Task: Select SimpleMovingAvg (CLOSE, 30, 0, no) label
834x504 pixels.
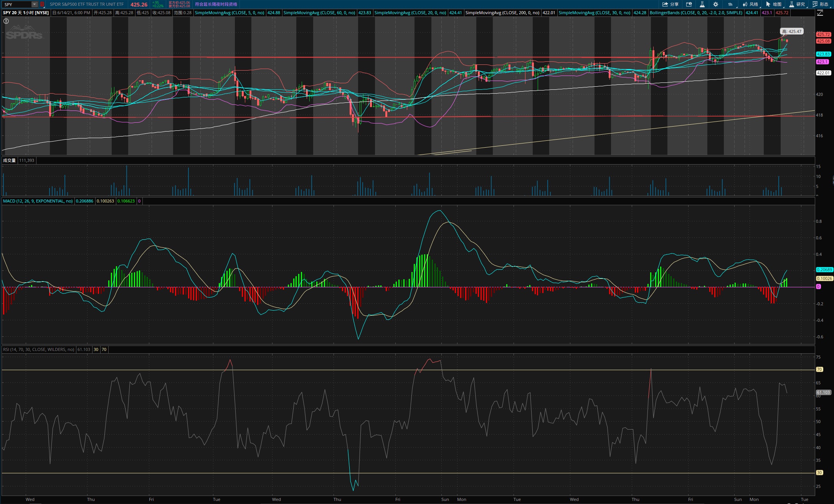Action: tap(594, 13)
